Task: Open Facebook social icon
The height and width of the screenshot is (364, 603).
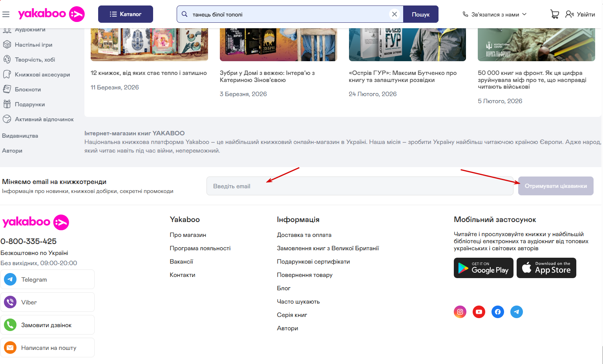Action: click(x=498, y=312)
